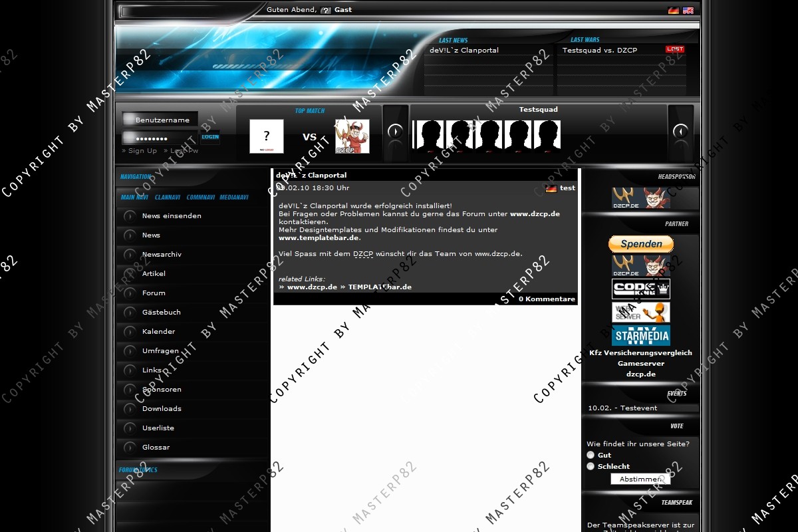
Task: Click the unknown opponent question mark logo
Action: (x=267, y=136)
